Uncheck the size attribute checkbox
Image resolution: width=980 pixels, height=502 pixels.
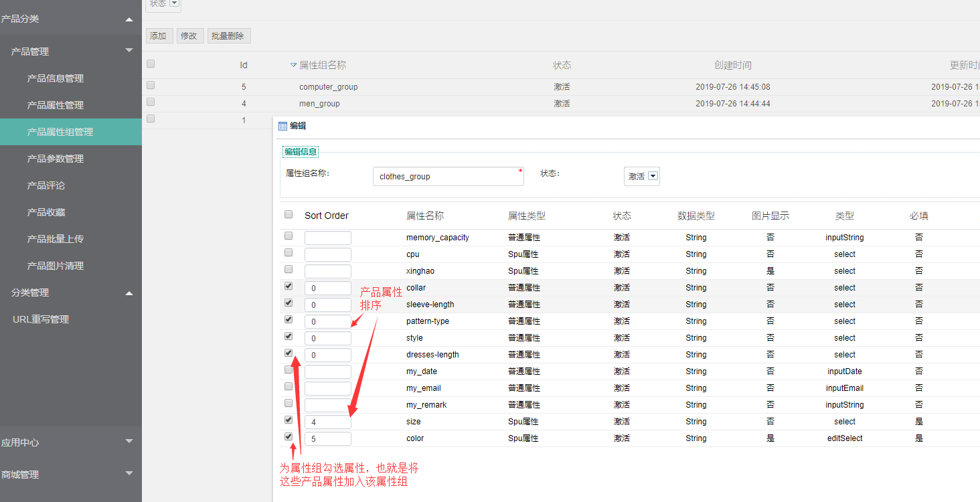pos(289,420)
